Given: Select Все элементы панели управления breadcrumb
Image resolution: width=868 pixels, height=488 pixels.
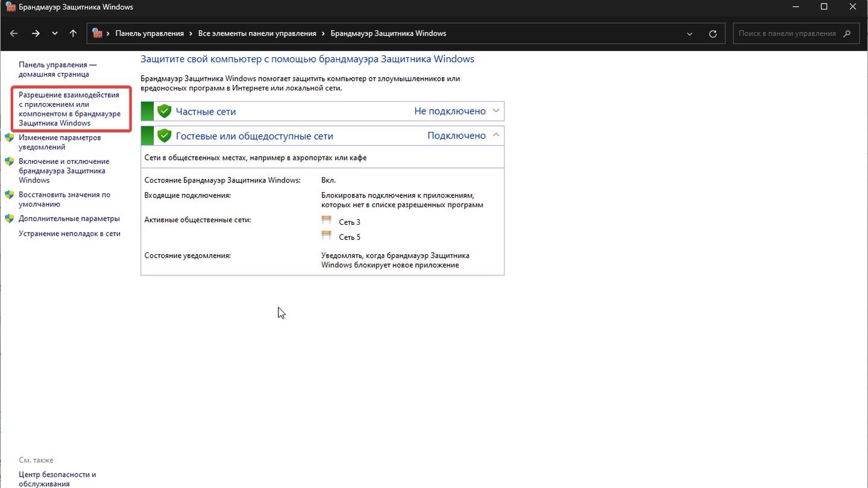Looking at the screenshot, I should tap(257, 34).
